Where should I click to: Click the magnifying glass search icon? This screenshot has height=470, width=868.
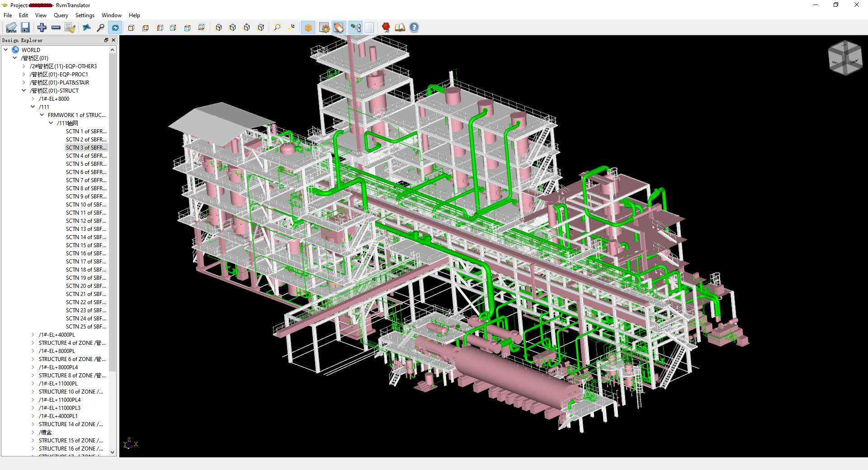tap(101, 28)
